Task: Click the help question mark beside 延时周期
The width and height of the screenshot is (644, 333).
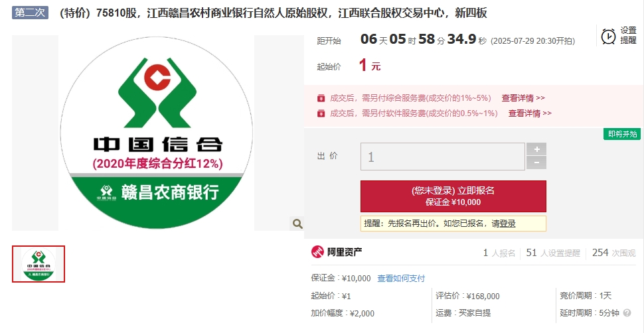Action: (627, 313)
